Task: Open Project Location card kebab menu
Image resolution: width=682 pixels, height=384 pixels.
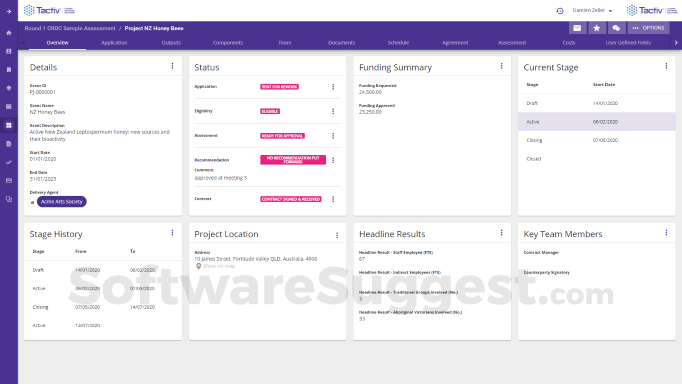Action: [x=337, y=235]
